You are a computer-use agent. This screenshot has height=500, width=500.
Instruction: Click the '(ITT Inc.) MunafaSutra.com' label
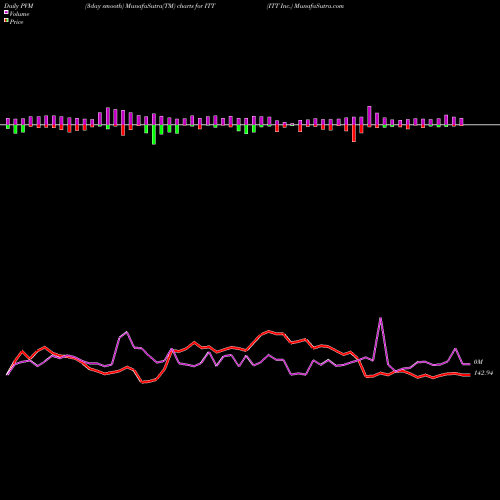pyautogui.click(x=305, y=6)
